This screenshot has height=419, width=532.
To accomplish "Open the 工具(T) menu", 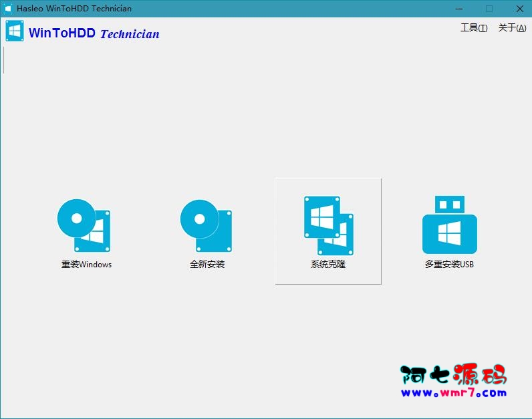I will (x=474, y=28).
